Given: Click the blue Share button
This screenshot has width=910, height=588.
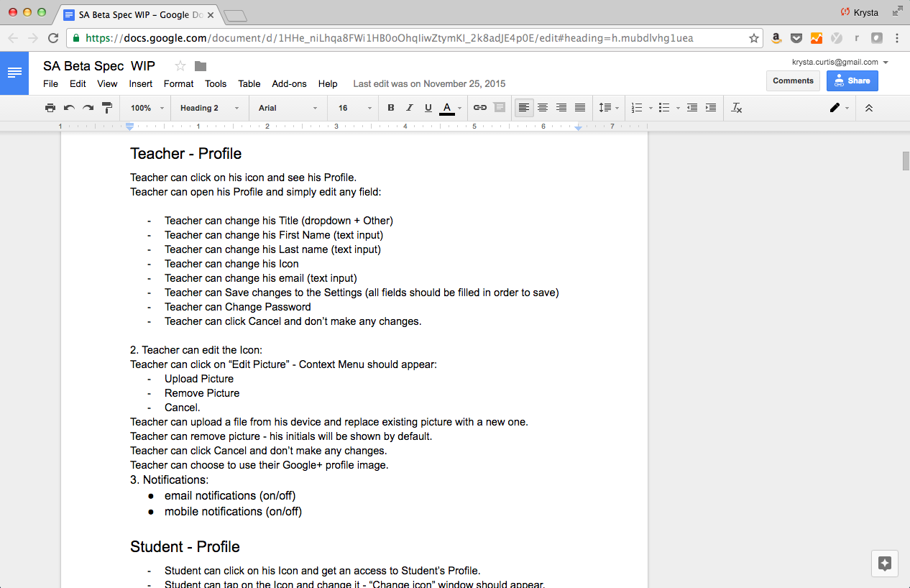Looking at the screenshot, I should [852, 81].
